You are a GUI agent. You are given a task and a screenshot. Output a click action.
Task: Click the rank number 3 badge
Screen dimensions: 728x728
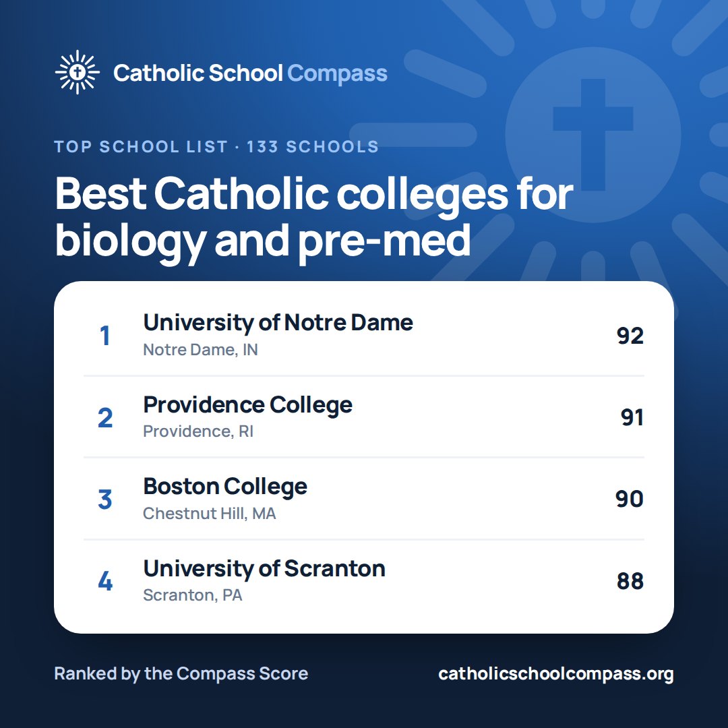tap(105, 499)
